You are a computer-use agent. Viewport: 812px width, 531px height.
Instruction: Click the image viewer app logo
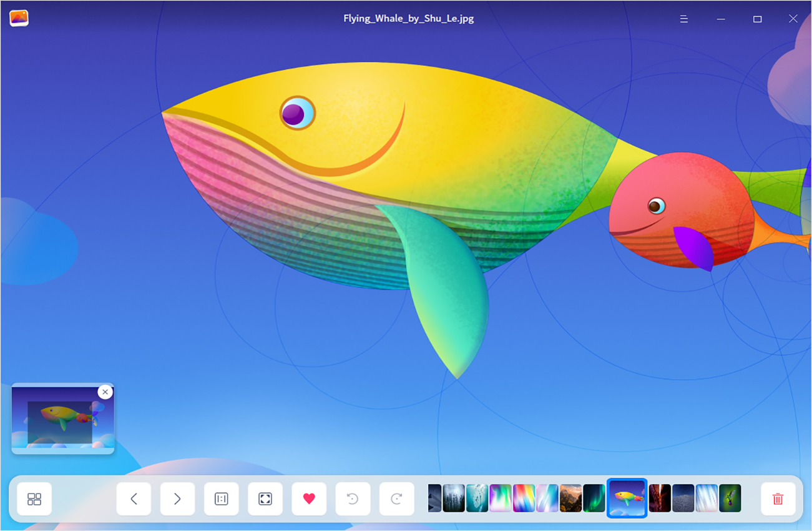(x=19, y=18)
